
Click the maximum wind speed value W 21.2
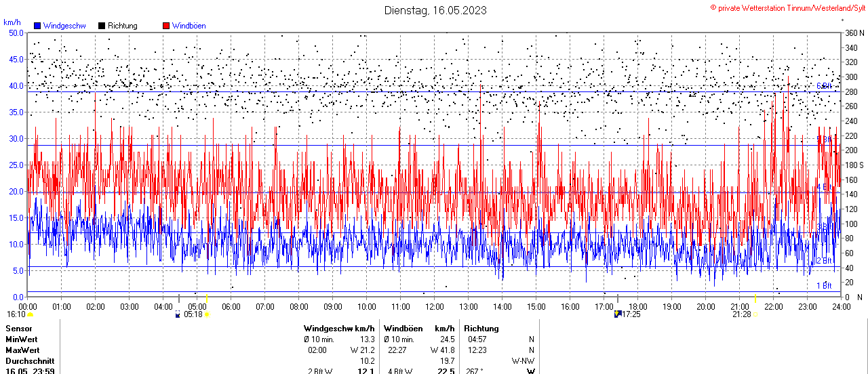point(363,350)
